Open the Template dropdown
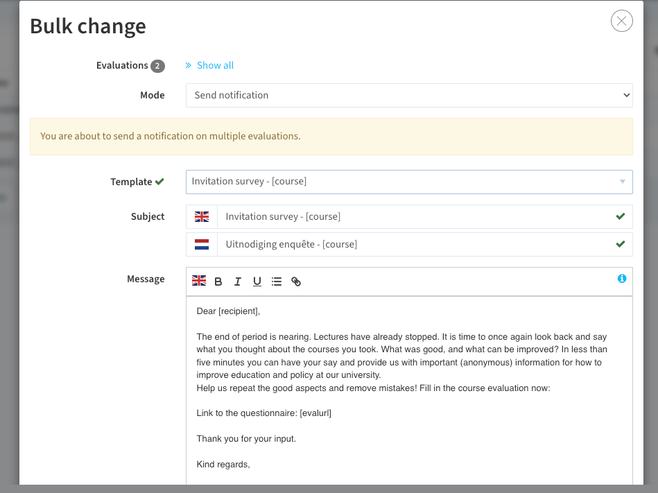This screenshot has height=493, width=658. click(x=409, y=182)
